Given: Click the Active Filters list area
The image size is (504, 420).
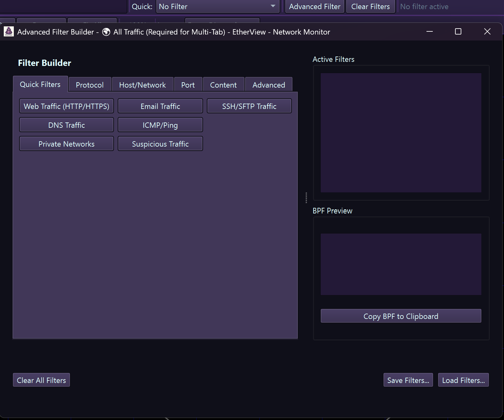Looking at the screenshot, I should pyautogui.click(x=401, y=132).
